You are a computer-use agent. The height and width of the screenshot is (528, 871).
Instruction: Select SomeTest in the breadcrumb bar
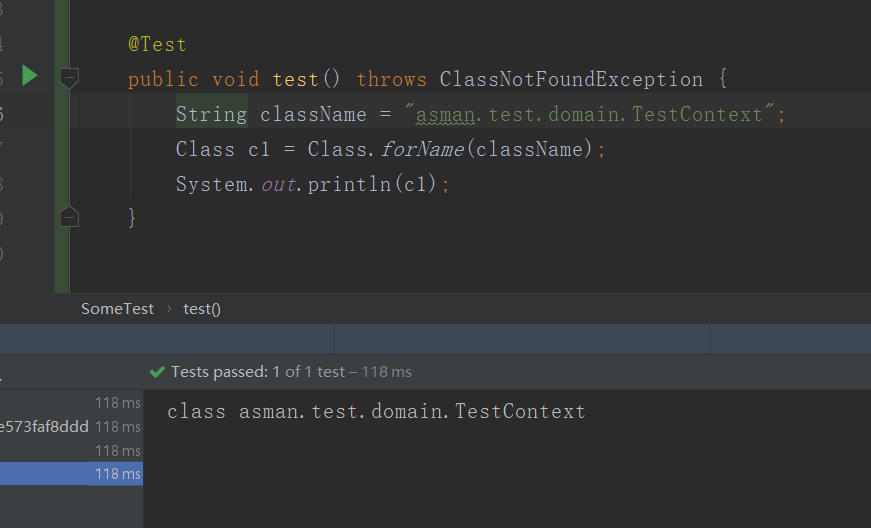coord(117,308)
